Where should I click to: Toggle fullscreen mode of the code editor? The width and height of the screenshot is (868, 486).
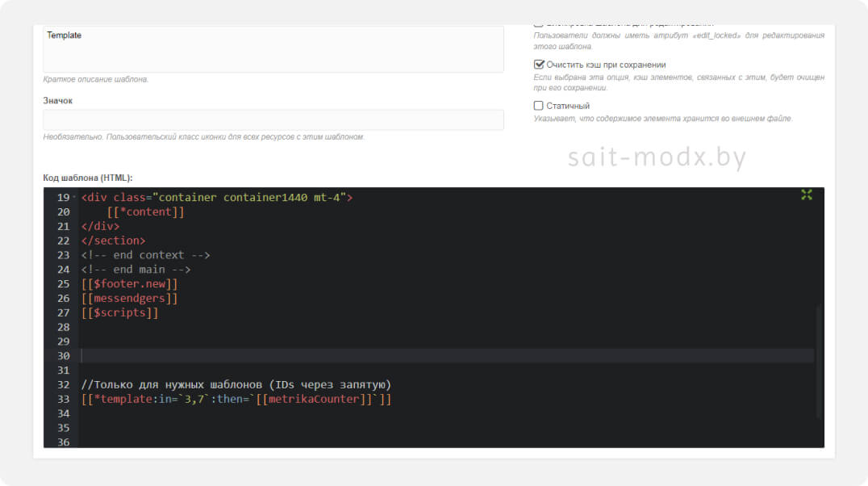click(x=806, y=195)
